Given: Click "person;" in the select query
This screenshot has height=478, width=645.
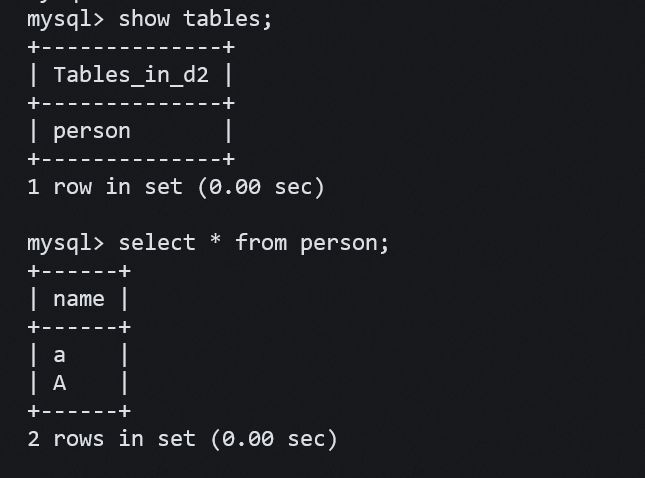Looking at the screenshot, I should coord(345,243).
